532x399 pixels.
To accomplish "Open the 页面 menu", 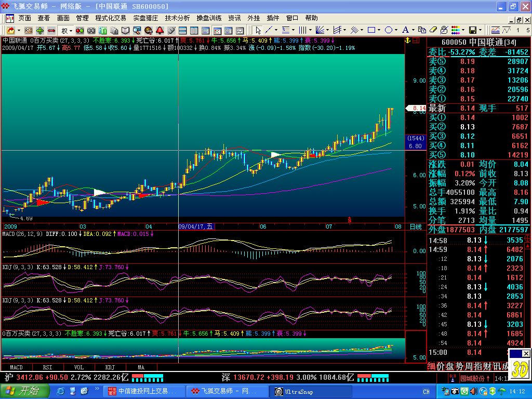I will (25, 18).
